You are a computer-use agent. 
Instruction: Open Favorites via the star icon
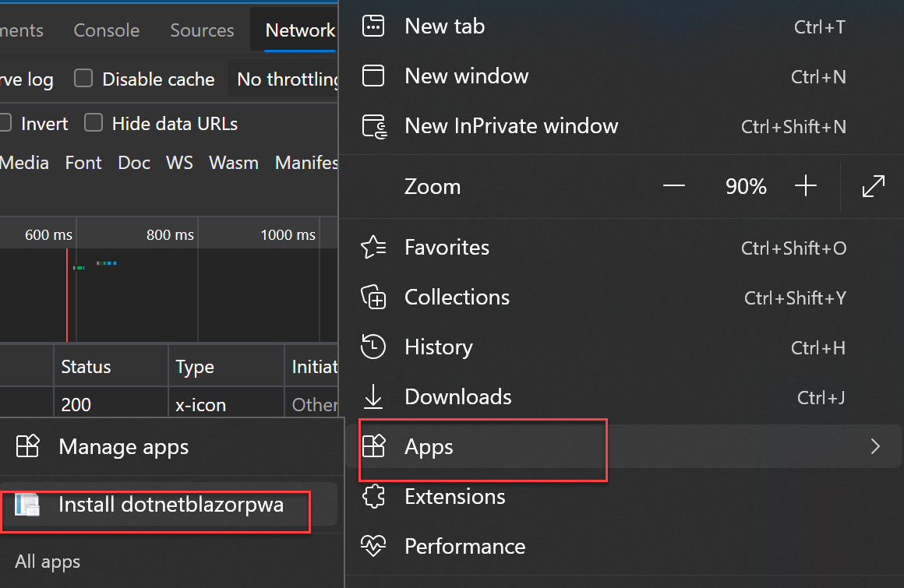tap(373, 248)
